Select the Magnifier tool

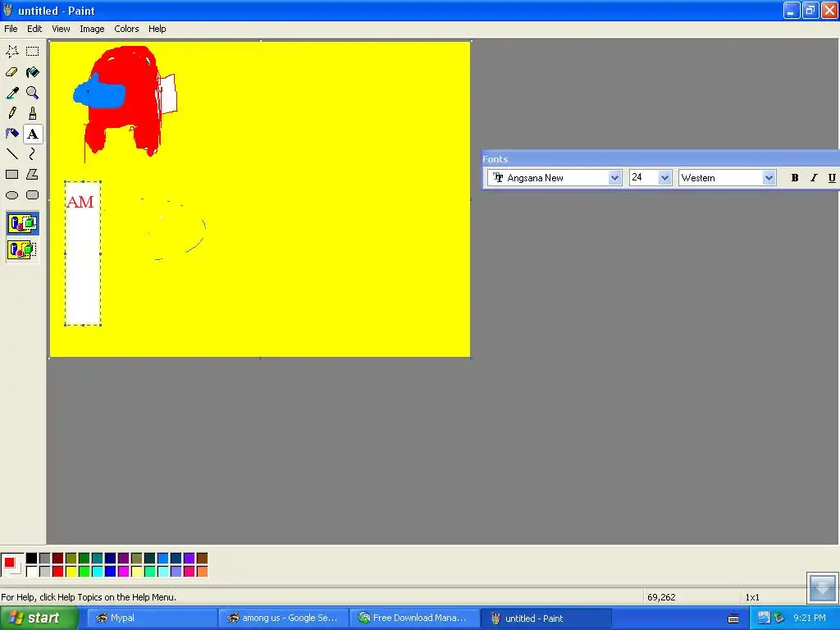click(x=33, y=93)
